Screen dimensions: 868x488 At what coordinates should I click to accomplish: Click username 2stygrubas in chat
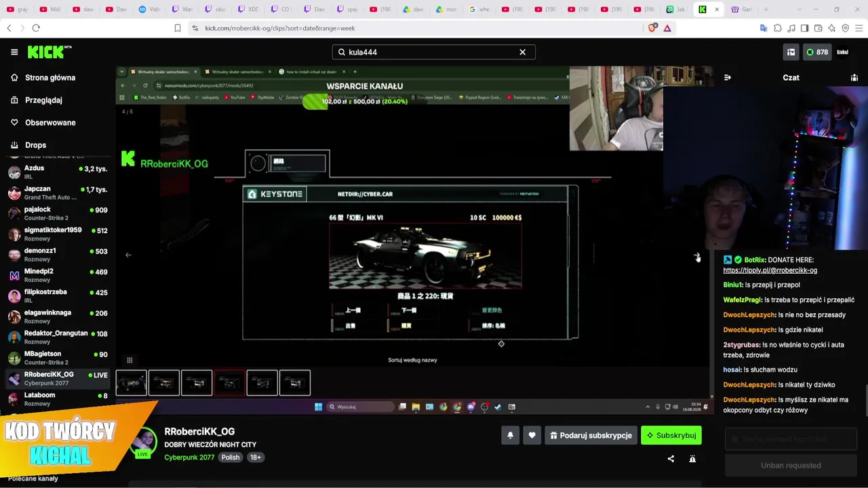pos(740,345)
